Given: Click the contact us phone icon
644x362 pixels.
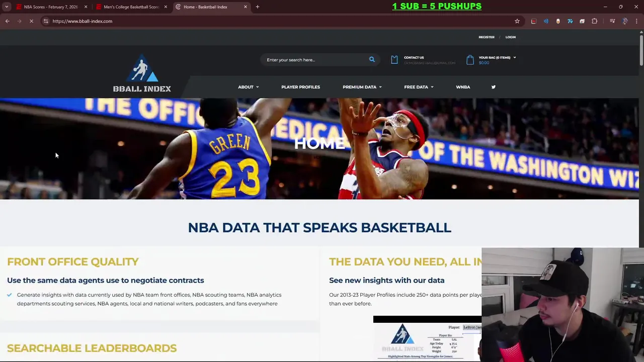Looking at the screenshot, I should (x=394, y=60).
